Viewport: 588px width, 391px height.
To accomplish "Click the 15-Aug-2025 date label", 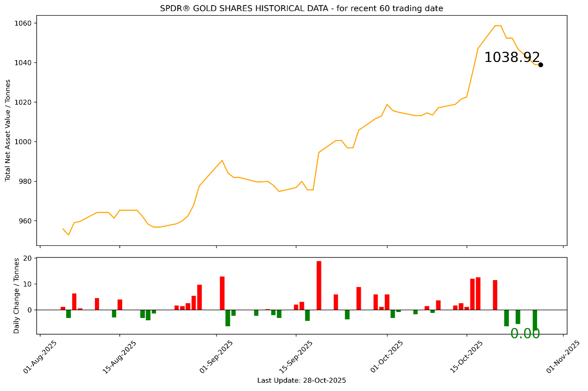I will click(x=120, y=356).
